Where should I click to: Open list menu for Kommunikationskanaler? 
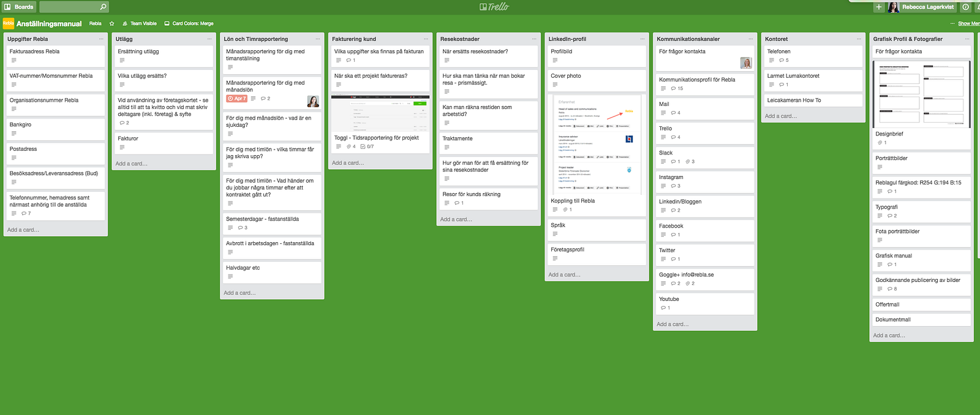(x=750, y=39)
